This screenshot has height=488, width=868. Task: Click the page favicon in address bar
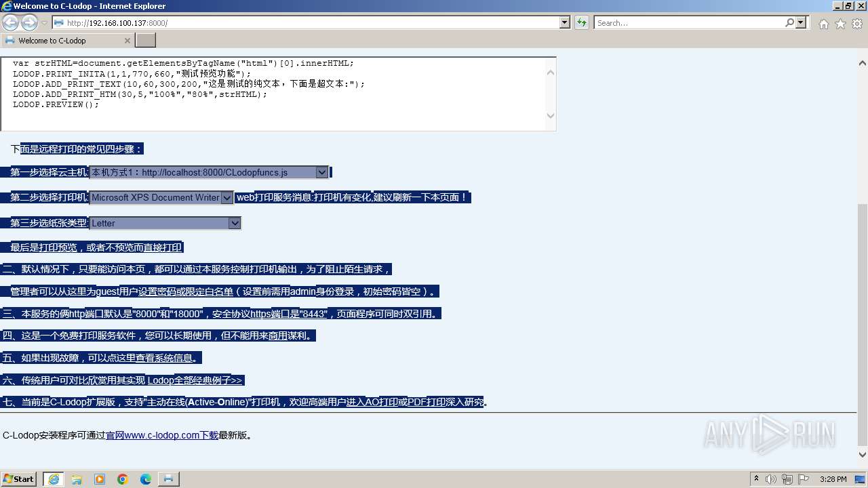[x=58, y=22]
